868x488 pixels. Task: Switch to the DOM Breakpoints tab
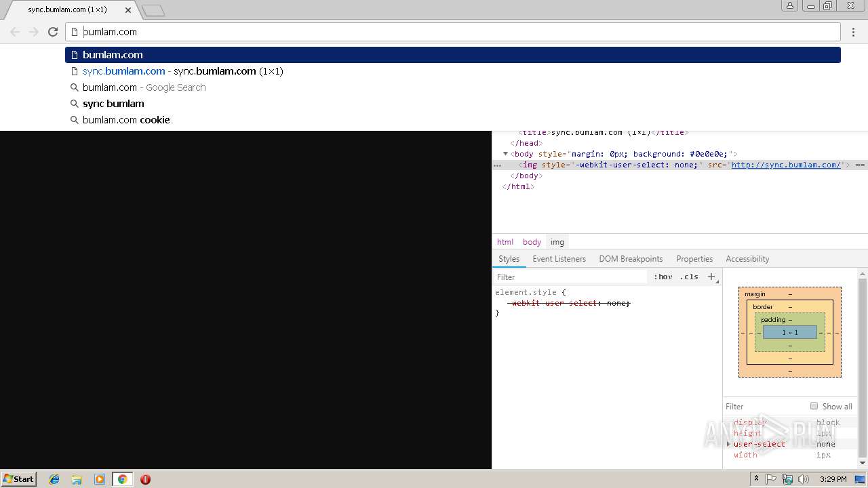pos(631,259)
